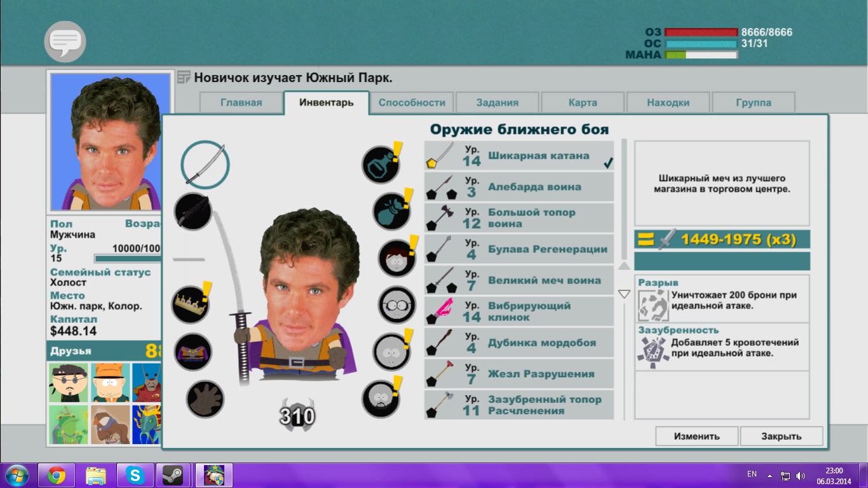The image size is (868, 488).
Task: Switch to the South Park game taskbar icon
Action: (214, 475)
